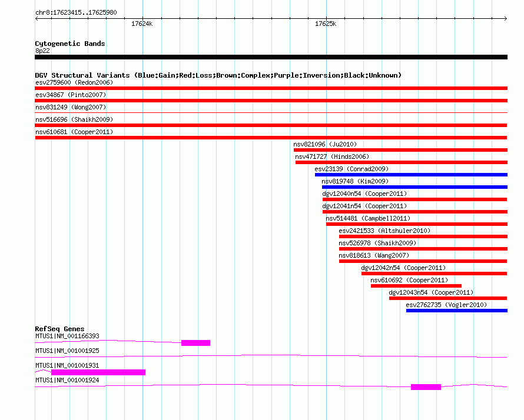Click the blue bar under esv2762735 (Vogler2010)

457,311
